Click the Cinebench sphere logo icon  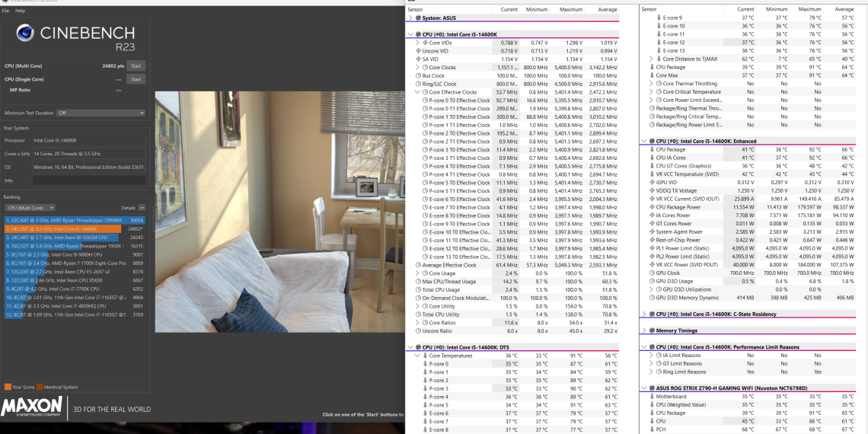[x=25, y=34]
